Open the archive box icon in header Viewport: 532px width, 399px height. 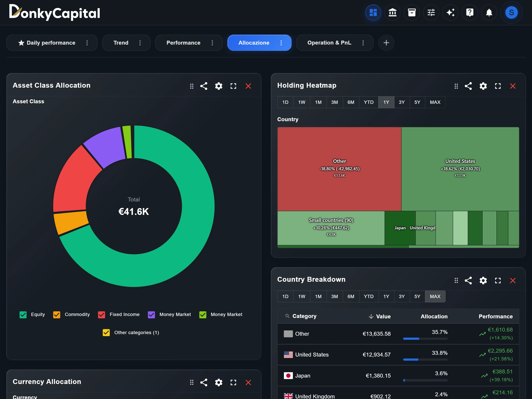pyautogui.click(x=412, y=12)
